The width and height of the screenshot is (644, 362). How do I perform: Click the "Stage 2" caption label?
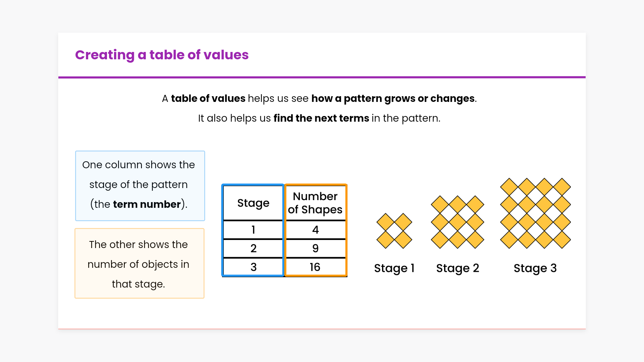458,268
